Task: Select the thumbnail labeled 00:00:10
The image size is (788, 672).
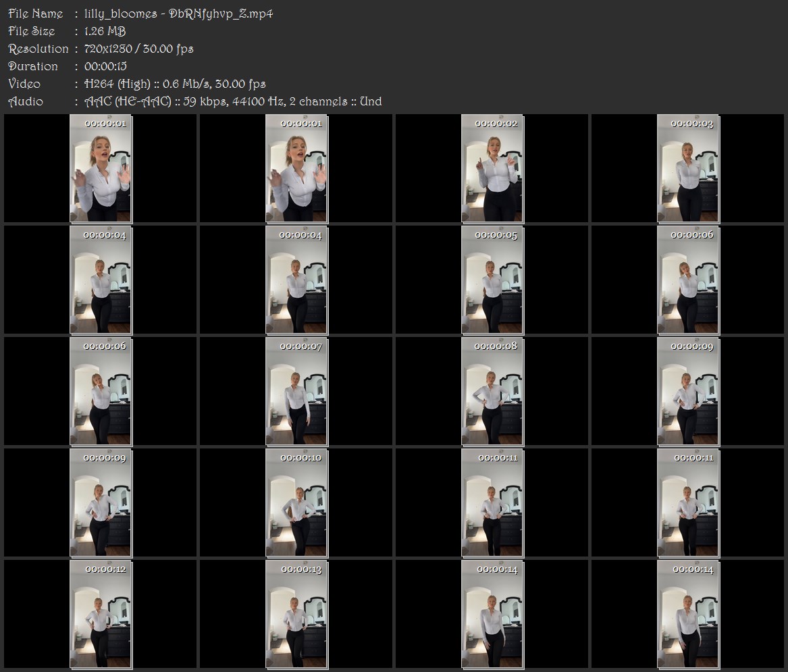Action: 296,503
